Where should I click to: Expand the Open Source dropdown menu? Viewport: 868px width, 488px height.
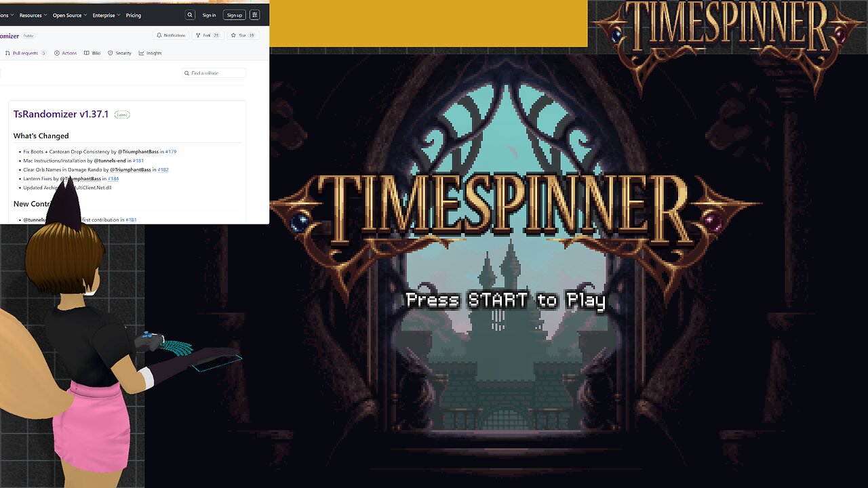coord(69,15)
